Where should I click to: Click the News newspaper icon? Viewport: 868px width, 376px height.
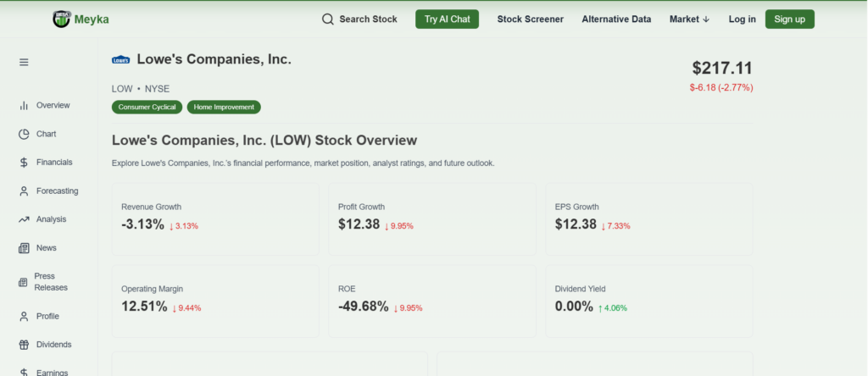pos(24,248)
